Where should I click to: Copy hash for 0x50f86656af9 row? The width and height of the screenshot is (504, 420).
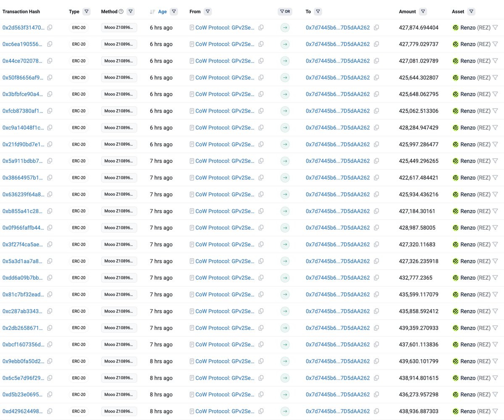coord(50,78)
